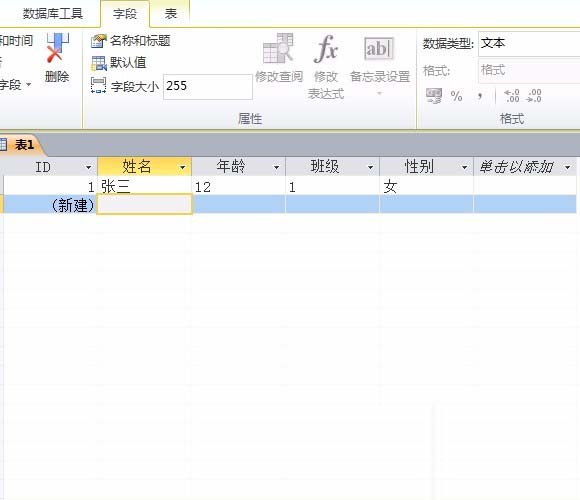Image resolution: width=580 pixels, height=500 pixels.
Task: Open the ID column dropdown arrow
Action: click(88, 168)
